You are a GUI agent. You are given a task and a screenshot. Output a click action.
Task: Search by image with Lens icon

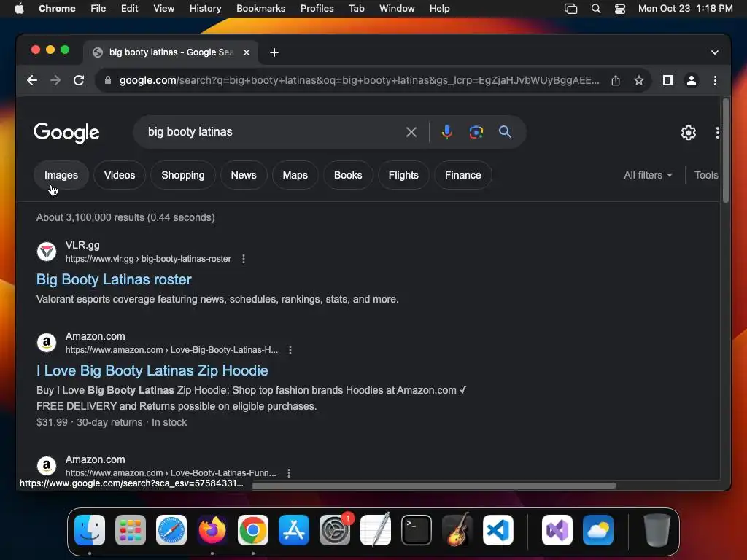(x=476, y=132)
